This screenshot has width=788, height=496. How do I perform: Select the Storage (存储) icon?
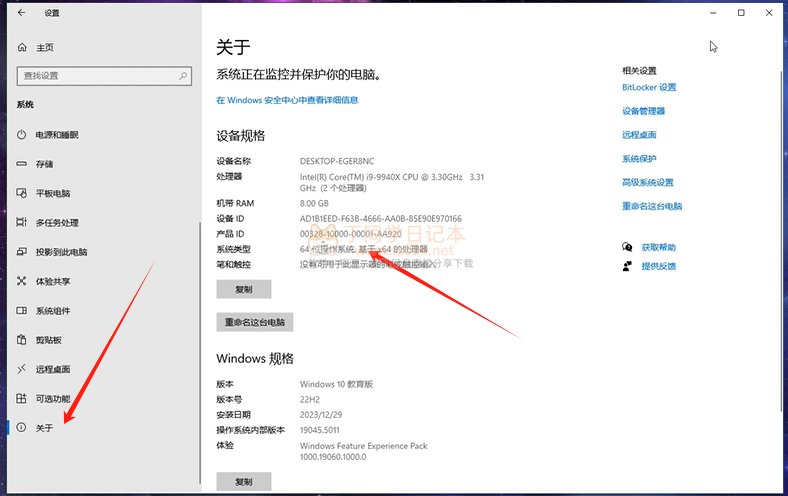pyautogui.click(x=21, y=164)
